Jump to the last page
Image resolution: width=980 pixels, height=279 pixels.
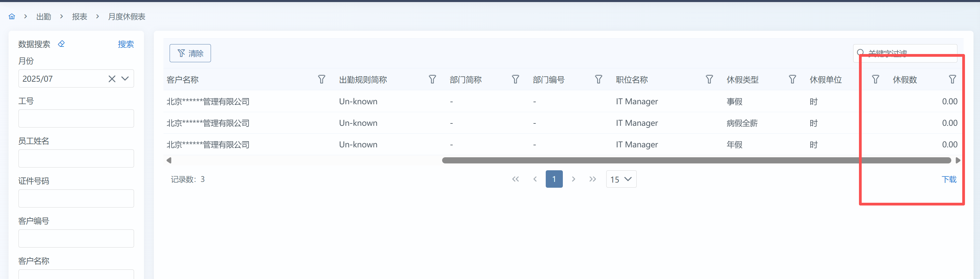pyautogui.click(x=592, y=179)
